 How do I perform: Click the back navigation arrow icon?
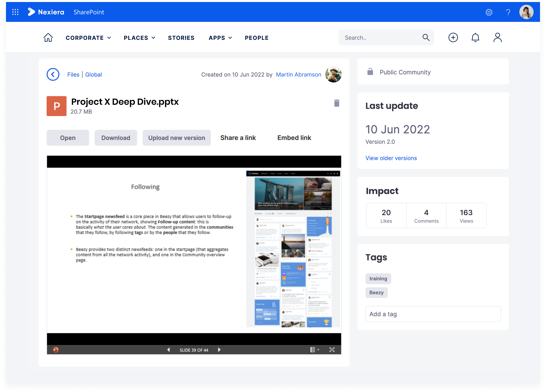coord(52,74)
